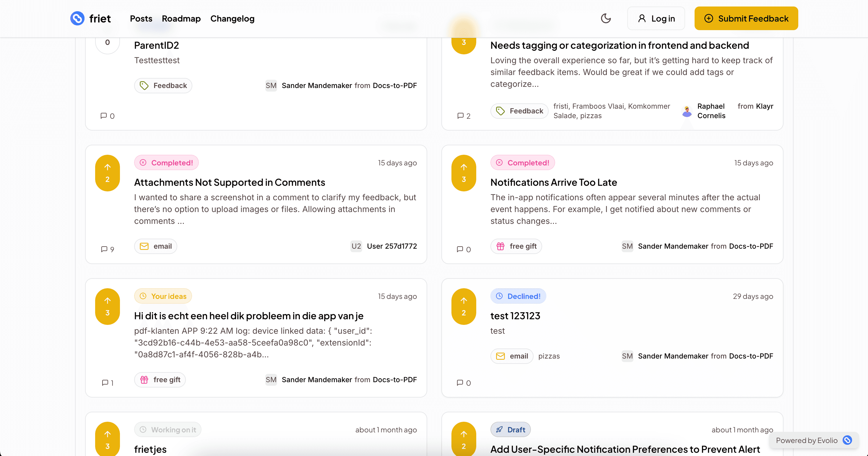
Task: Click free gift tag on Notifications Arrive Too Late
Action: 516,246
